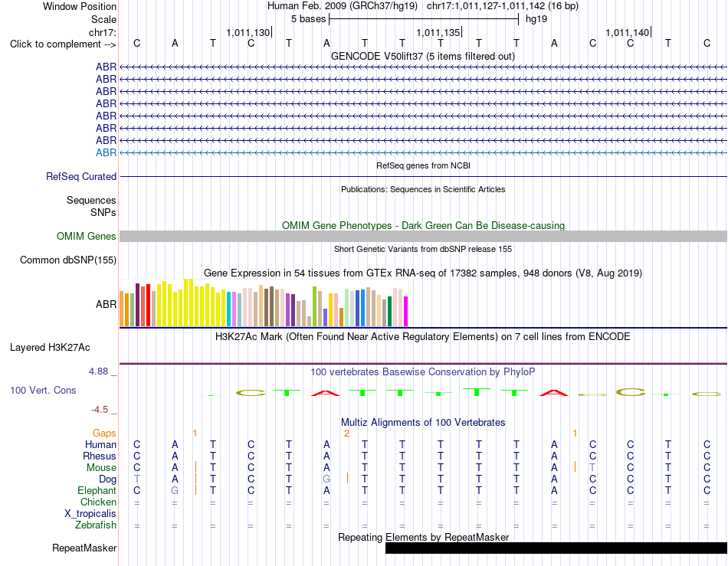This screenshot has width=728, height=566.
Task: Click the 100 Vert. Cons label
Action: coord(43,390)
